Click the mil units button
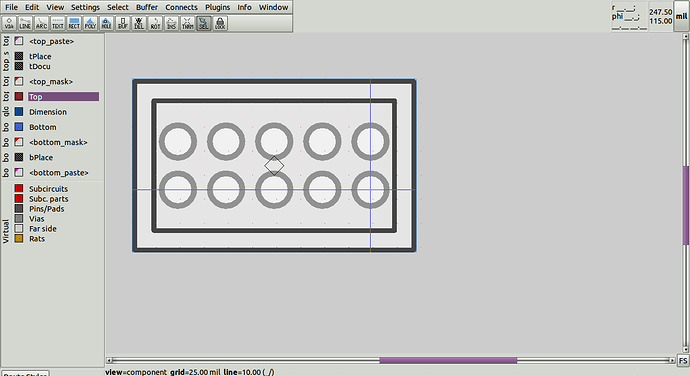 coord(682,16)
